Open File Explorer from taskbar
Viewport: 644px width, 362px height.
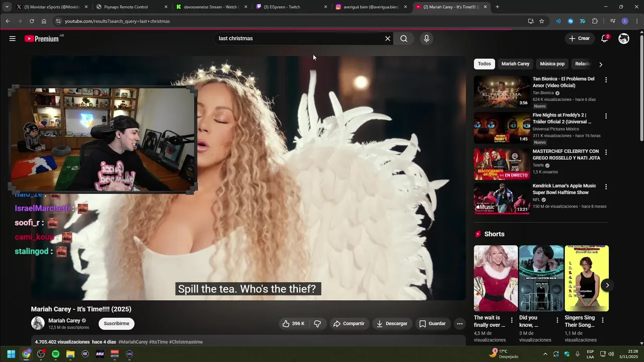70,354
